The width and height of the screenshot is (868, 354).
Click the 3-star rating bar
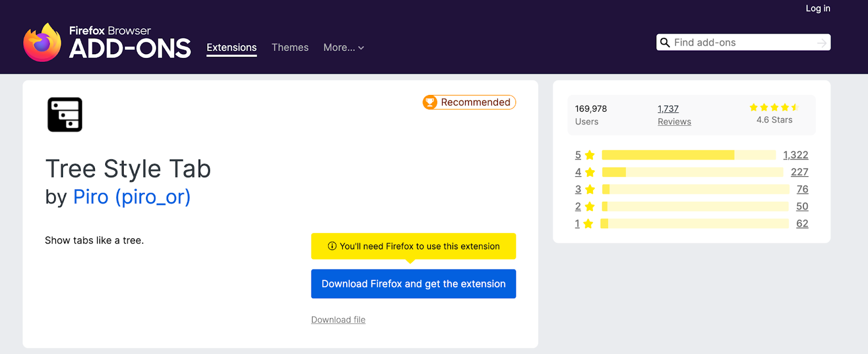coord(696,189)
